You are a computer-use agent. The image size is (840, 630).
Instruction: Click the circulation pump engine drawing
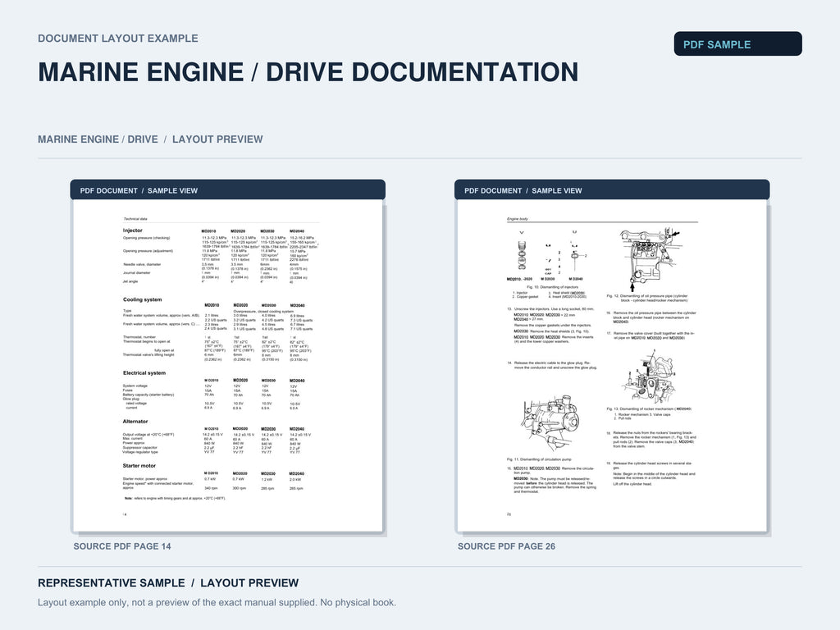pyautogui.click(x=550, y=424)
